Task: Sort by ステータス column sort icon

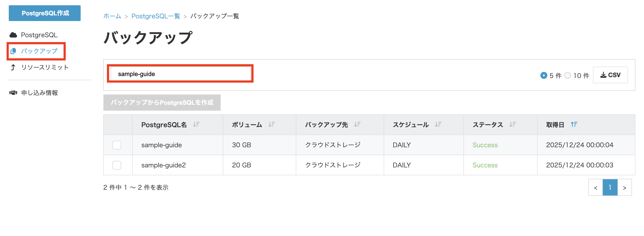Action: pos(513,124)
